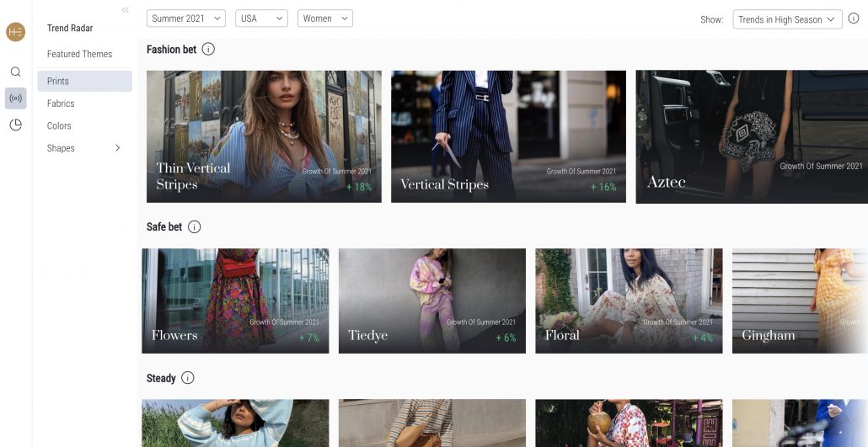Collapse sidebar with double chevron icon
Image resolution: width=868 pixels, height=447 pixels.
[125, 10]
